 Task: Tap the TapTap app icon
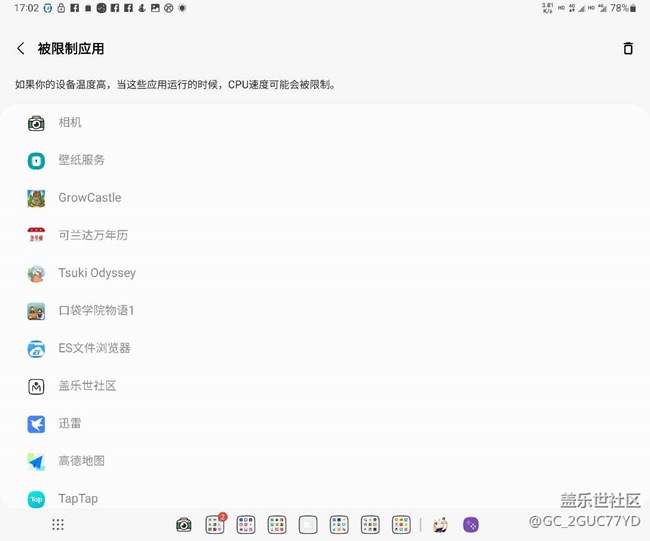[x=36, y=499]
